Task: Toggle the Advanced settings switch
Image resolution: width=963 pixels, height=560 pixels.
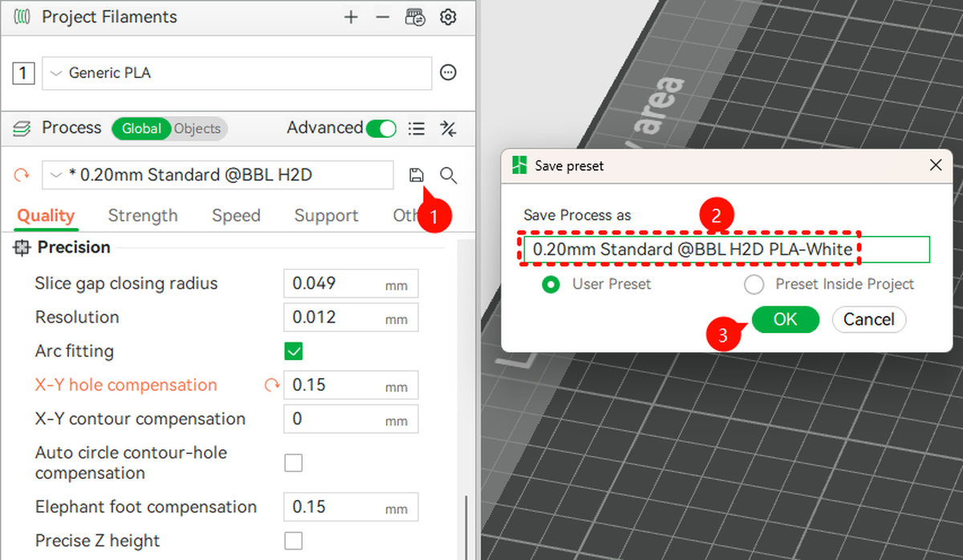Action: point(381,128)
